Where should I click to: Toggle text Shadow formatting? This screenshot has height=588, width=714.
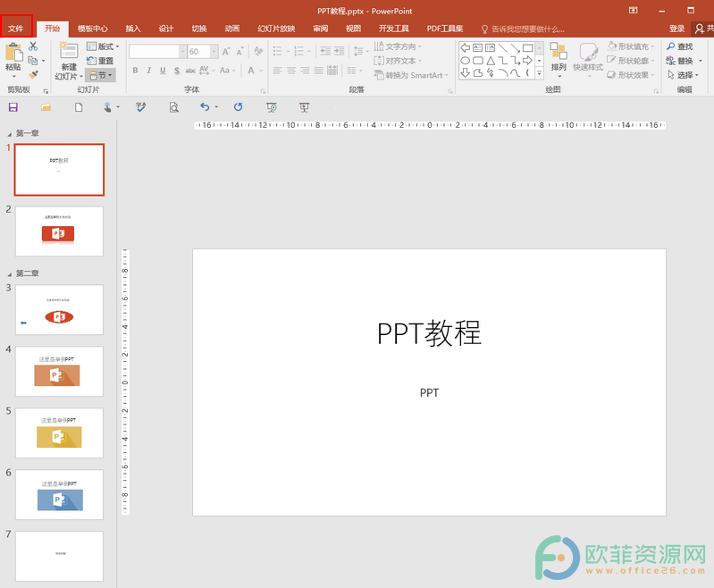tap(177, 71)
